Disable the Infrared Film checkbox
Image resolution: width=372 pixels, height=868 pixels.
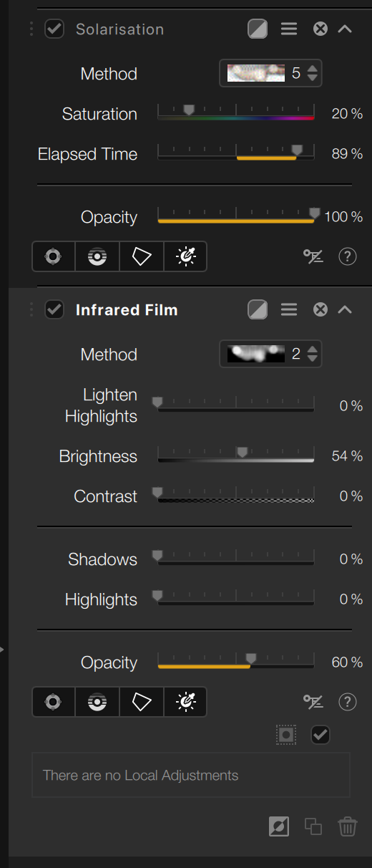click(54, 309)
